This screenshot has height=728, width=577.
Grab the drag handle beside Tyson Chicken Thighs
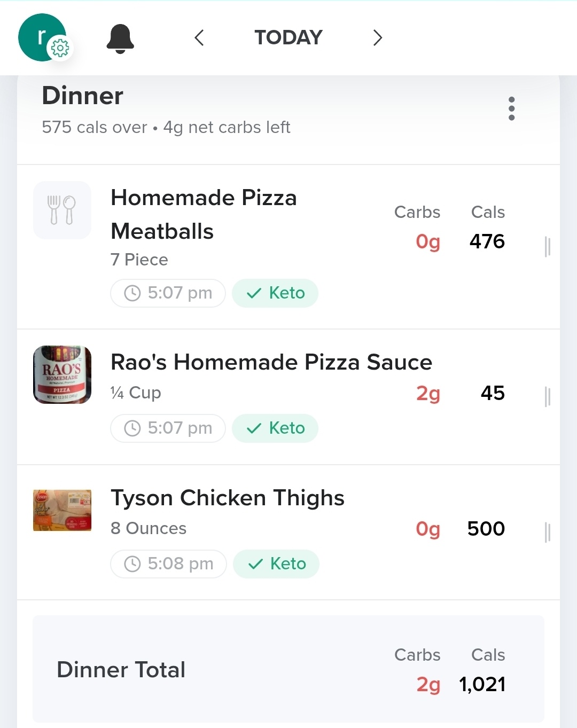[x=547, y=533]
